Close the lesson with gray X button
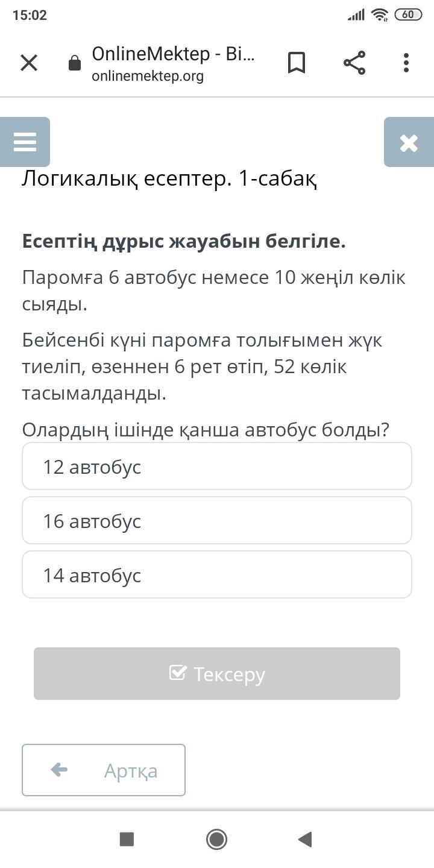 click(409, 142)
